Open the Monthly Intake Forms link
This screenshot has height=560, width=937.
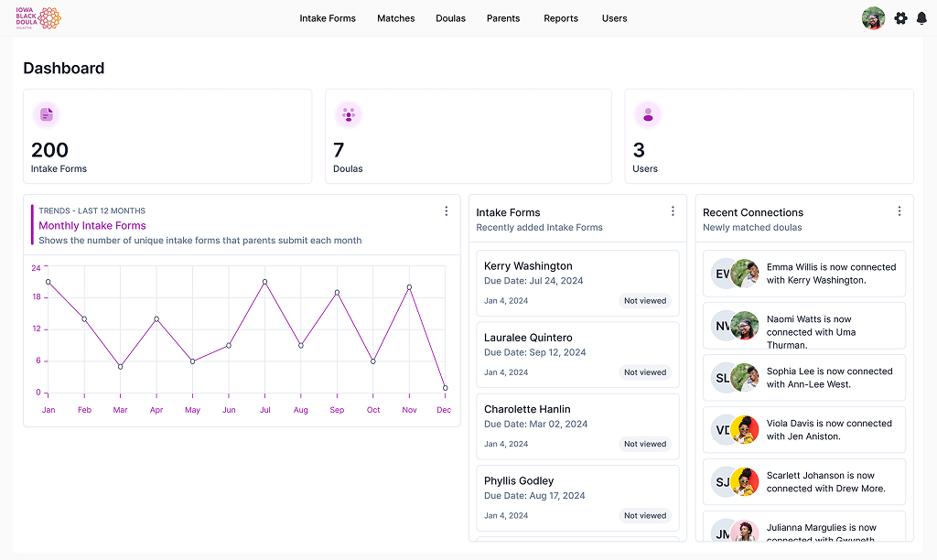pos(92,226)
